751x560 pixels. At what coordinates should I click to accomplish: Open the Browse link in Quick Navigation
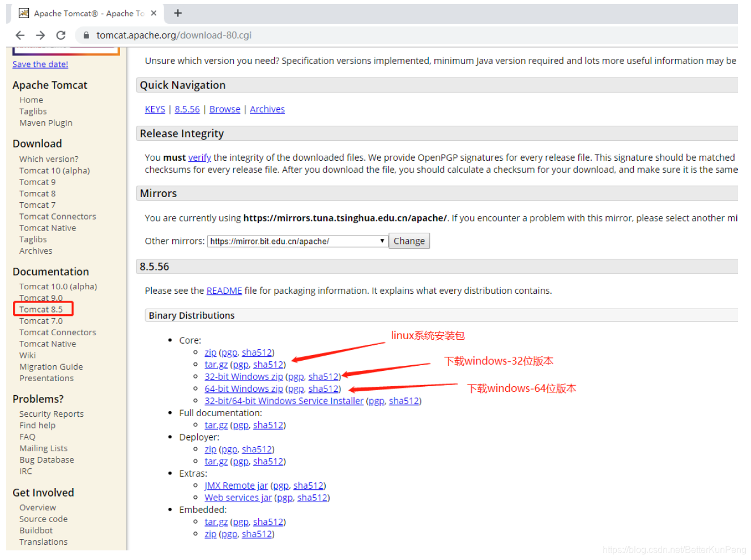(225, 109)
